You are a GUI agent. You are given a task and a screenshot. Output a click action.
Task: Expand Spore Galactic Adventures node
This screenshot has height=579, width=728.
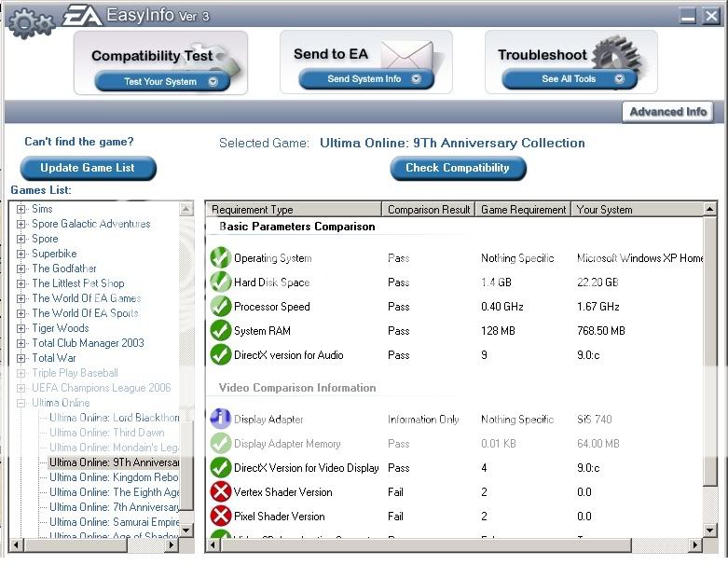pos(21,224)
